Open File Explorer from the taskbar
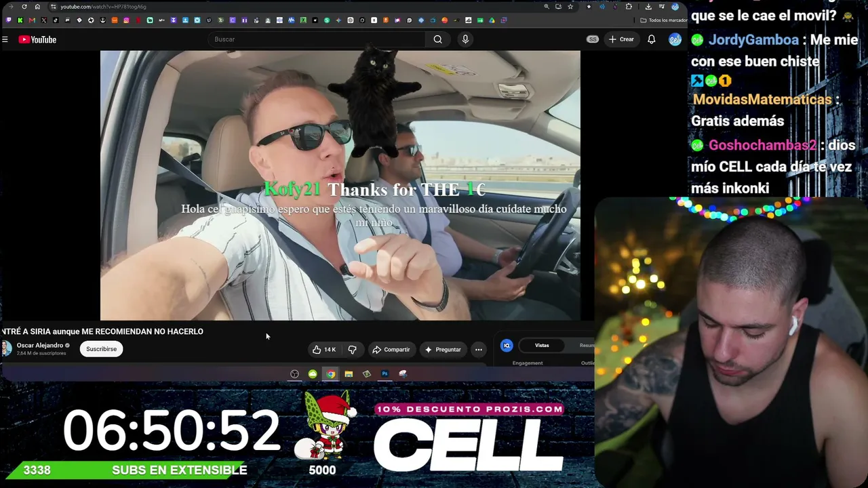 tap(349, 374)
